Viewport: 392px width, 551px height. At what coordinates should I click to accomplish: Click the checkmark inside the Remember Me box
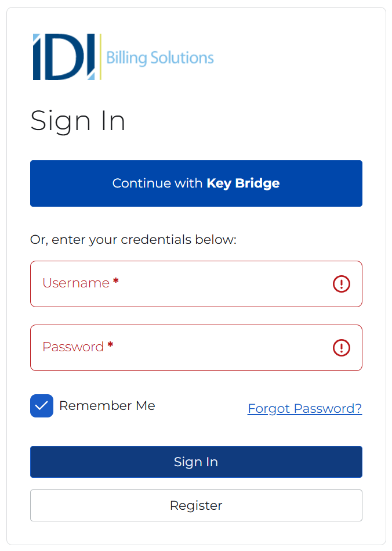coord(41,406)
